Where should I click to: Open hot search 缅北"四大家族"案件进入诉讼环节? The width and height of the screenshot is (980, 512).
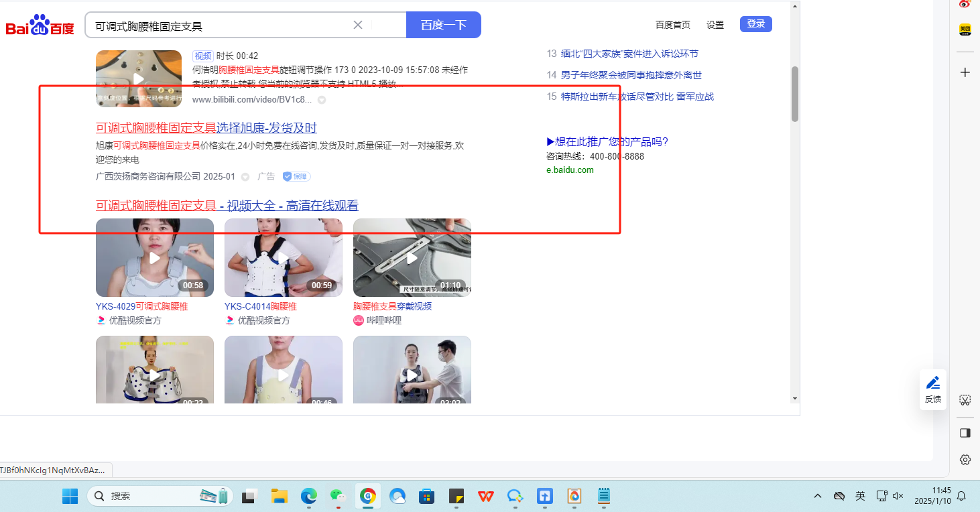(629, 54)
